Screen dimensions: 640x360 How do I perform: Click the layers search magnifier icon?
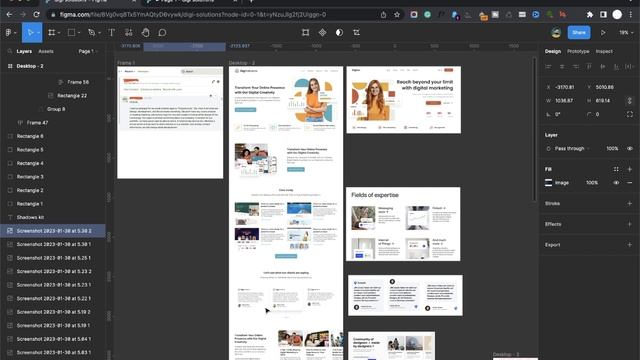coord(9,51)
